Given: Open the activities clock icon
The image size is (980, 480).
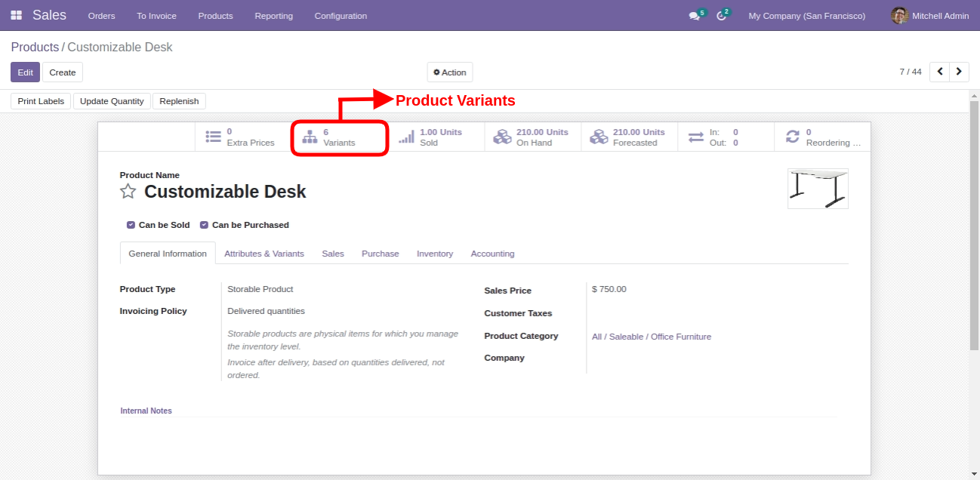Looking at the screenshot, I should [721, 16].
